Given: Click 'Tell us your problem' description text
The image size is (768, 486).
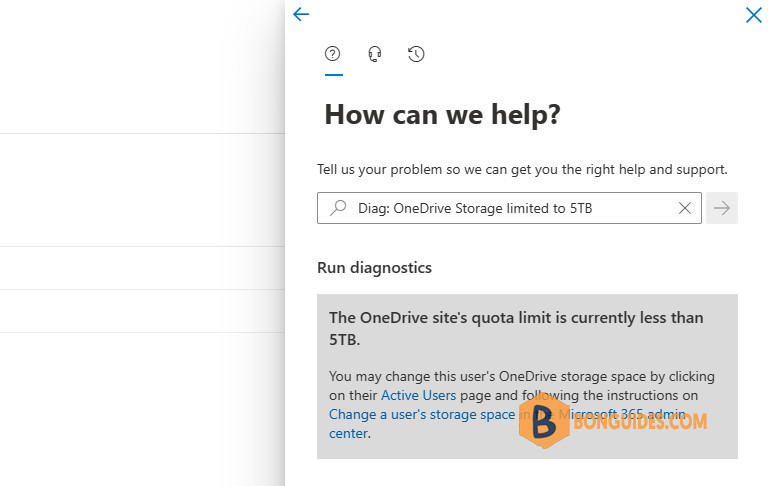Looking at the screenshot, I should (522, 170).
